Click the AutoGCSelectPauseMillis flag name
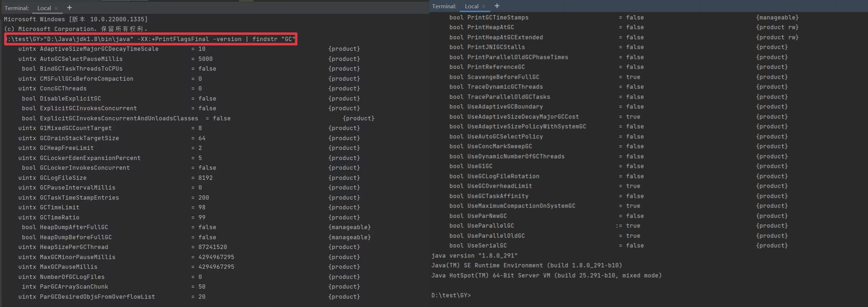The image size is (868, 307). coord(81,59)
